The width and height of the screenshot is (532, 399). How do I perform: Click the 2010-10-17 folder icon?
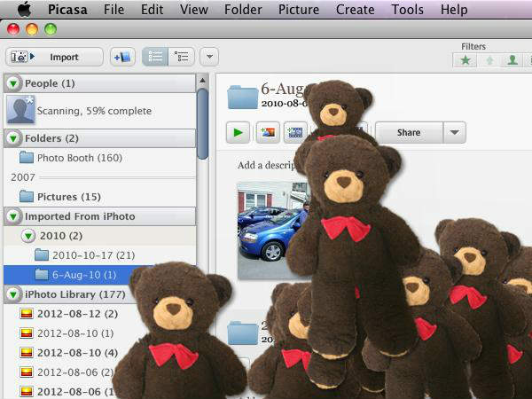point(42,254)
